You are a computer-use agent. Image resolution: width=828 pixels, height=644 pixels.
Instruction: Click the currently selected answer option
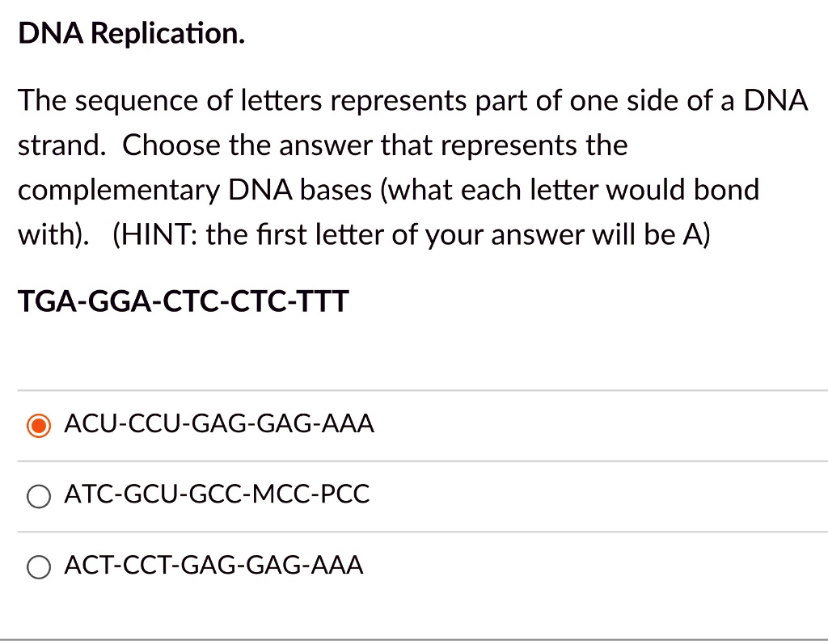tap(219, 424)
